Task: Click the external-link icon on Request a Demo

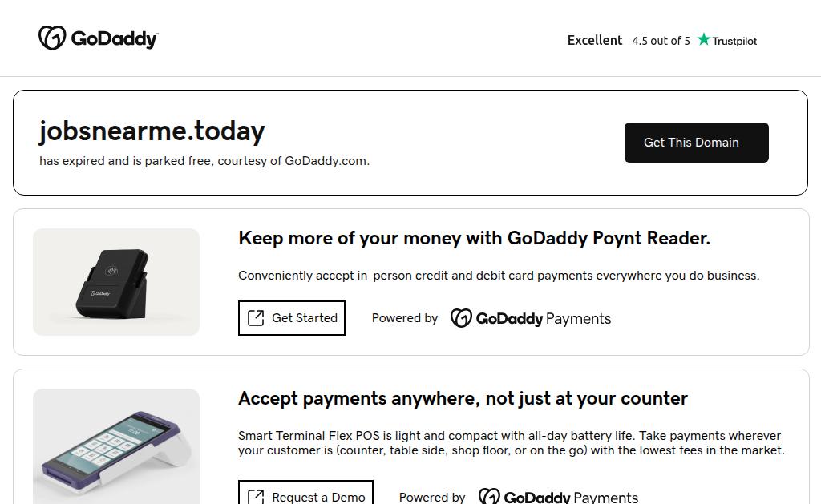Action: pos(256,497)
